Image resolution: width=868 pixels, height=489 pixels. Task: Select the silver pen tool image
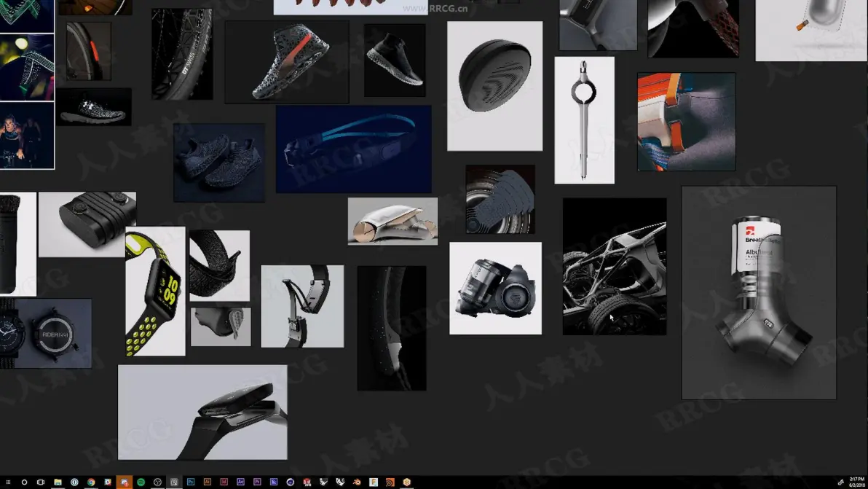click(584, 120)
